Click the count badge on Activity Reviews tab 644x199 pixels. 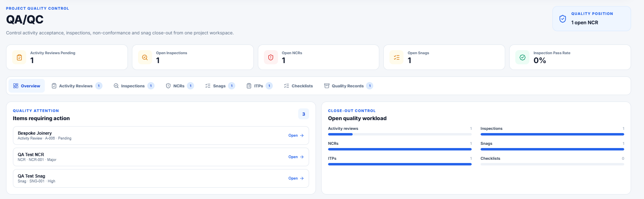tap(99, 86)
